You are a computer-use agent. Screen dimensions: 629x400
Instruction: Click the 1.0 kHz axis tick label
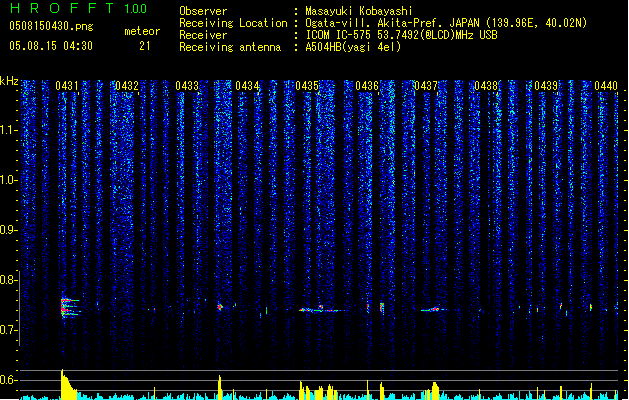tap(9, 180)
